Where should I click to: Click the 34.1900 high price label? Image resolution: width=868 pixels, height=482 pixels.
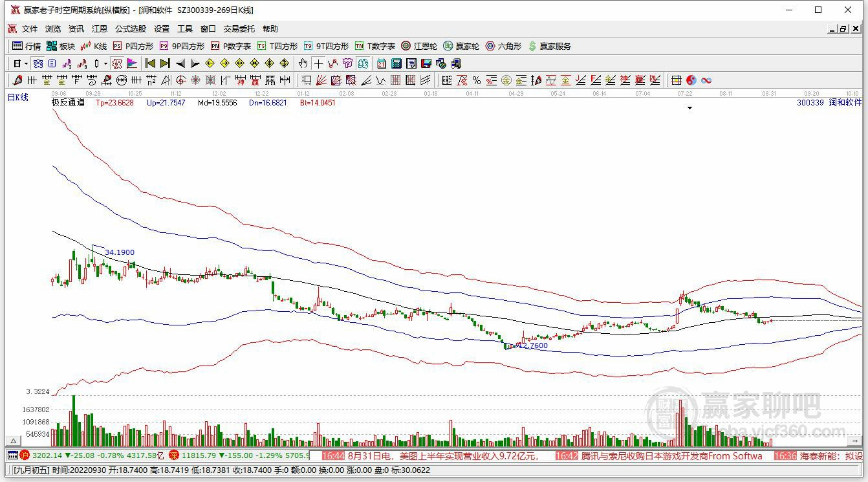click(120, 252)
